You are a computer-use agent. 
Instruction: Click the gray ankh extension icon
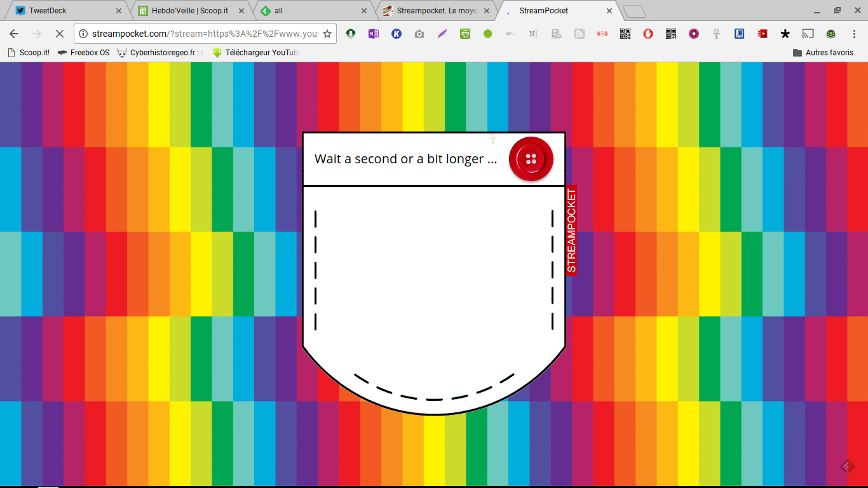717,34
